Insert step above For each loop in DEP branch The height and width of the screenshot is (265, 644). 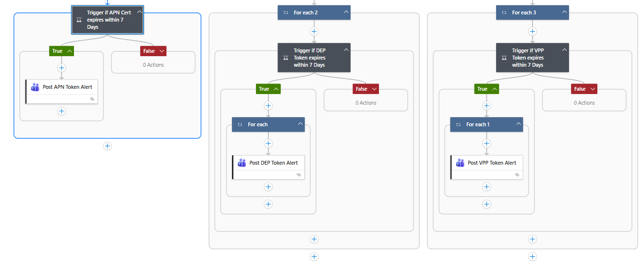(268, 106)
